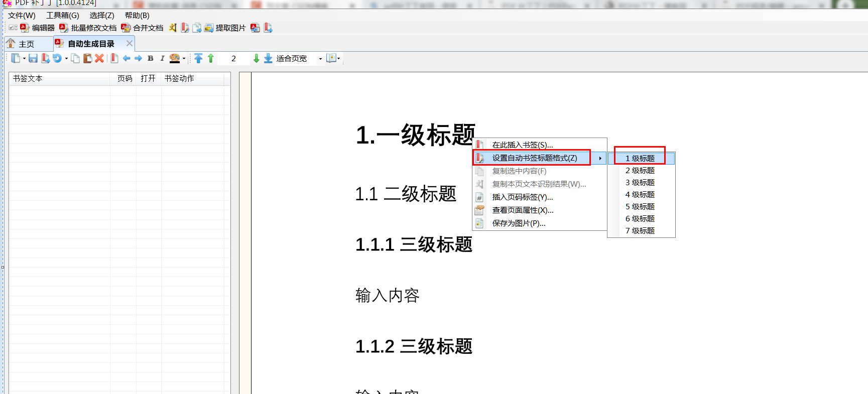Viewport: 868px width, 394px height.
Task: Choose 在此插入书签(S)... from context menu
Action: [540, 145]
